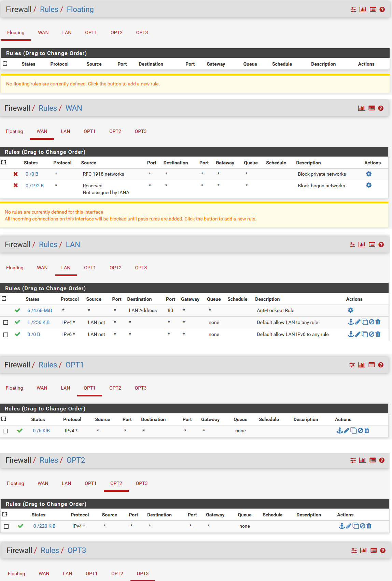The height and width of the screenshot is (581, 392).
Task: Click the anchor icon on Default allow LAN to any rule
Action: [x=351, y=322]
